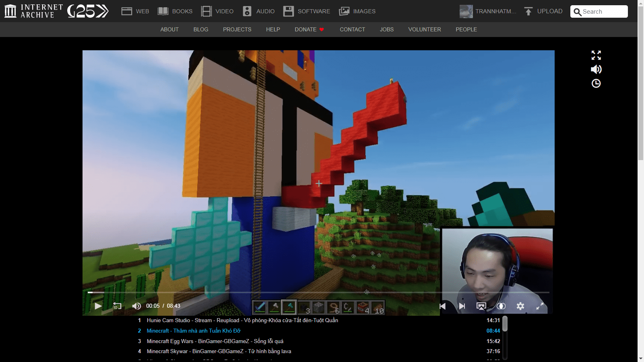
Task: Mute the video player volume
Action: tap(136, 306)
